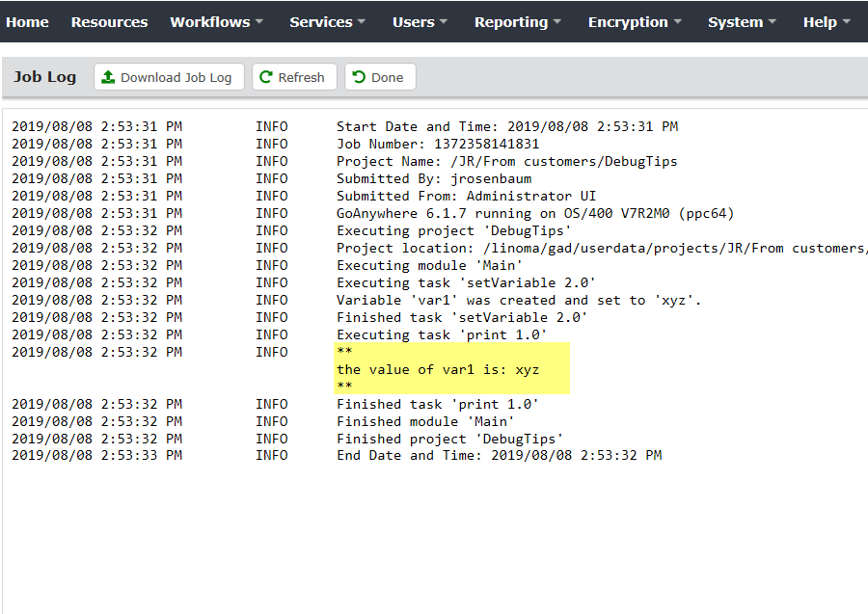Expand the Users dropdown menu

[x=420, y=22]
